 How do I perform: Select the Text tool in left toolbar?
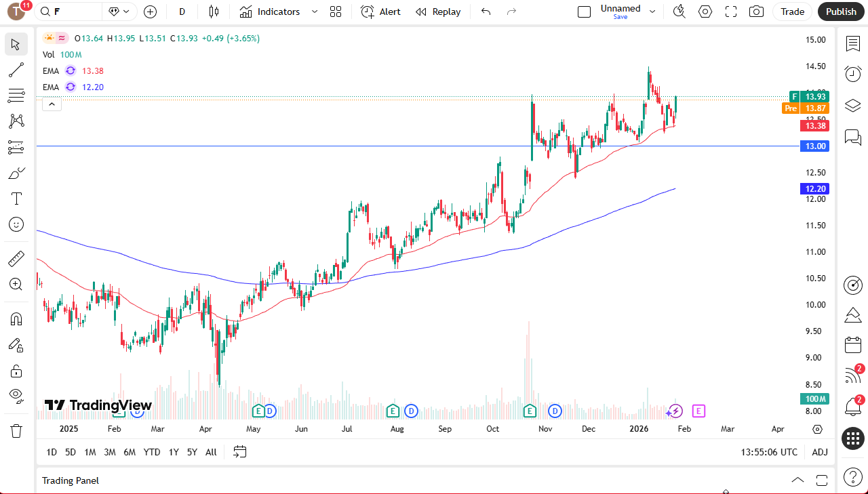coord(16,199)
